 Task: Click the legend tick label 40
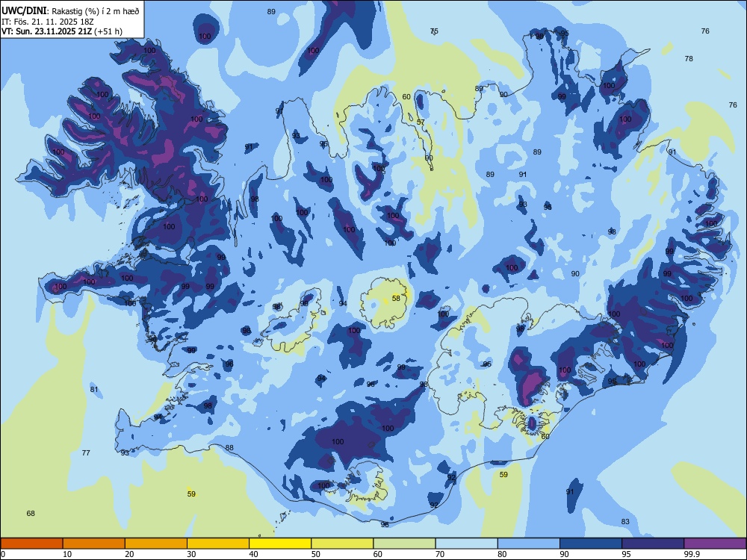tap(253, 554)
